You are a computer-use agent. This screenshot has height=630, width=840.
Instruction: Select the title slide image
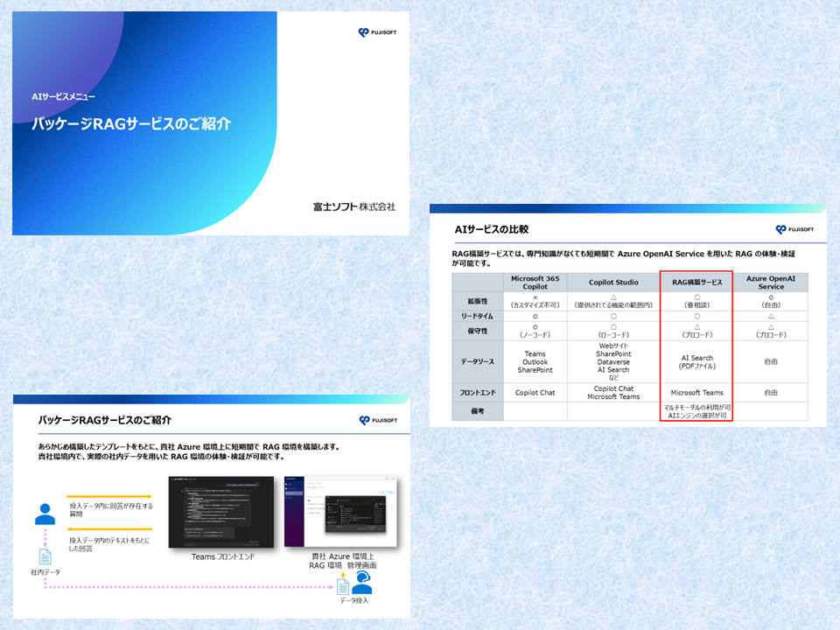tap(210, 123)
